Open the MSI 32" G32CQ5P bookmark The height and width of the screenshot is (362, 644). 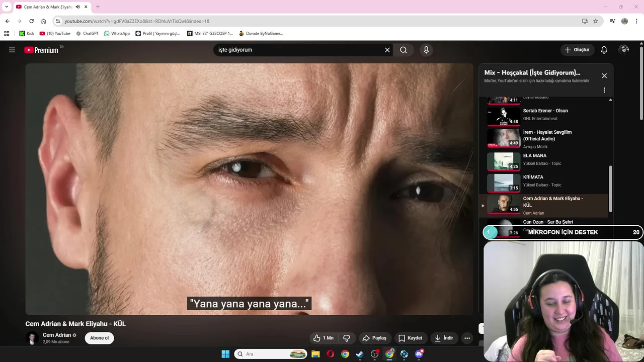click(x=210, y=34)
